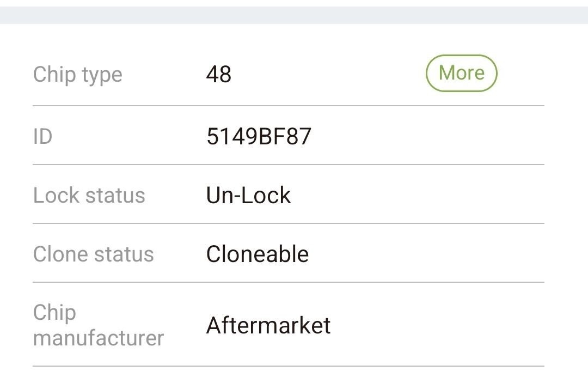This screenshot has height=383, width=588.
Task: Click the word 'Chip' in Chip type
Action: 54,75
